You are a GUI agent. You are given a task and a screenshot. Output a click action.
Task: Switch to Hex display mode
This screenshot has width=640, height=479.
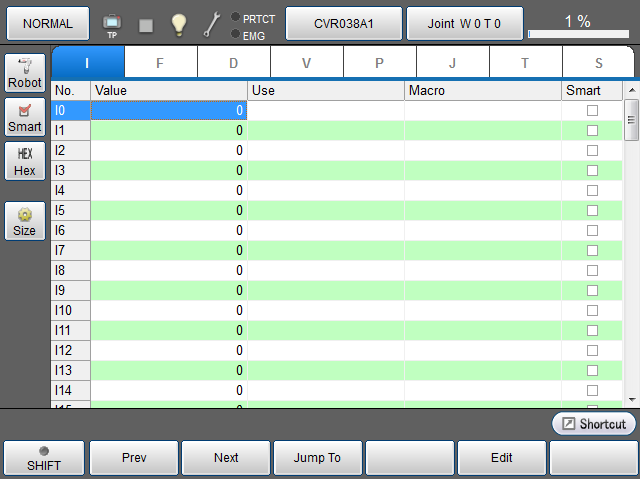click(25, 162)
